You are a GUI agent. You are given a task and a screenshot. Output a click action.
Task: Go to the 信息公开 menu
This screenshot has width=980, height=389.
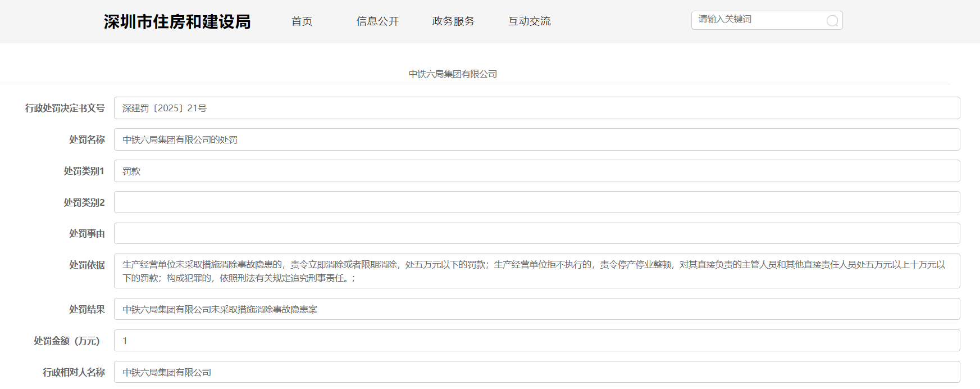click(377, 21)
